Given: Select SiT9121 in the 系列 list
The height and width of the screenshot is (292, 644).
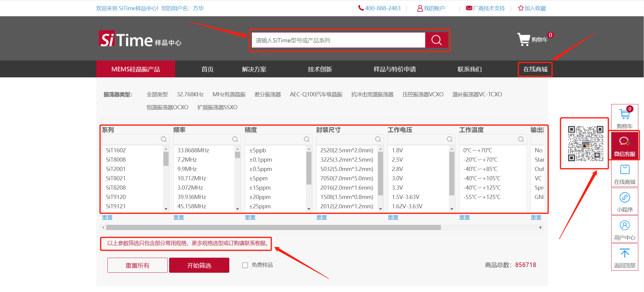Looking at the screenshot, I should pyautogui.click(x=116, y=206).
